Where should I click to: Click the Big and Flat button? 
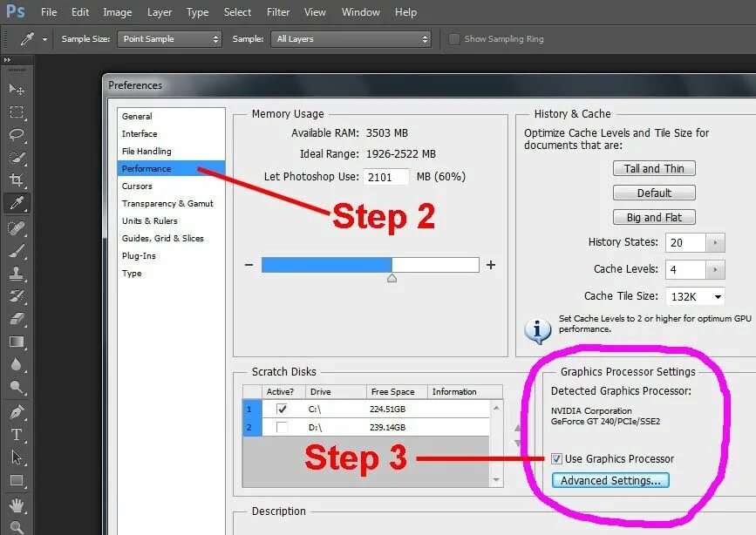click(x=654, y=217)
